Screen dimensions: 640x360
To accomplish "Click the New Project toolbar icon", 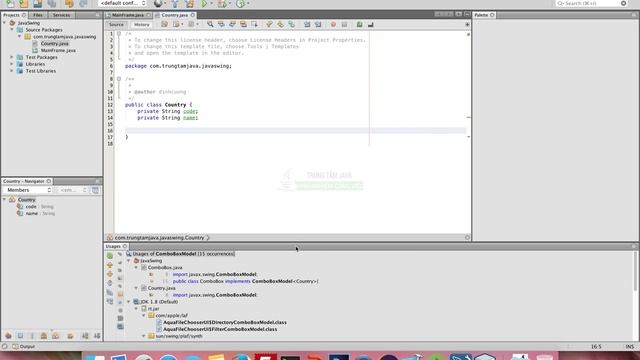I will [x=24, y=4].
